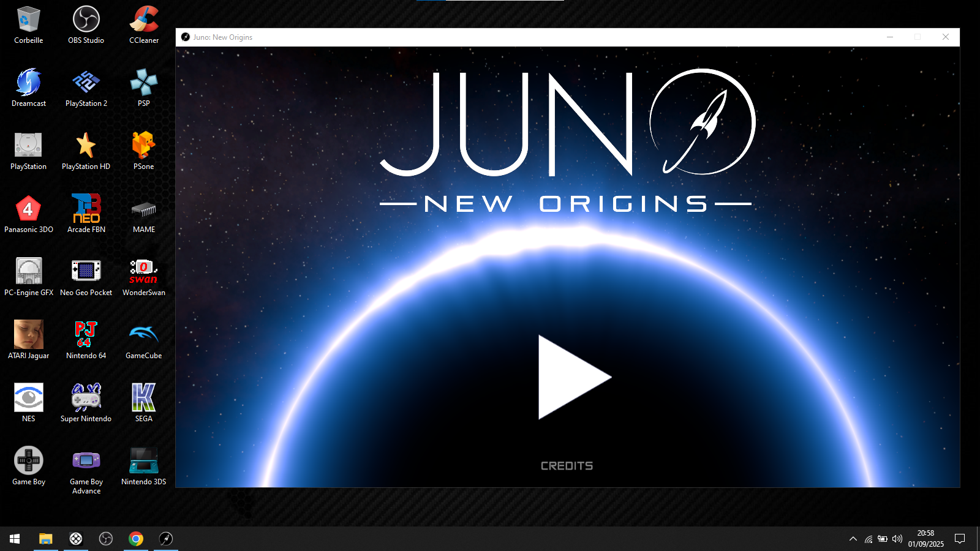This screenshot has height=551, width=980.
Task: Open the WonderSwan emulator icon
Action: (x=144, y=277)
